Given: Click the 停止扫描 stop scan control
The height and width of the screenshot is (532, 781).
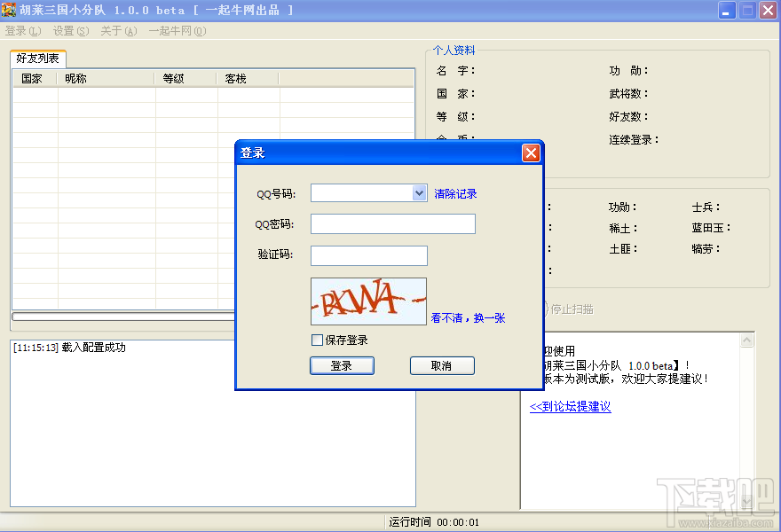Looking at the screenshot, I should pyautogui.click(x=572, y=309).
